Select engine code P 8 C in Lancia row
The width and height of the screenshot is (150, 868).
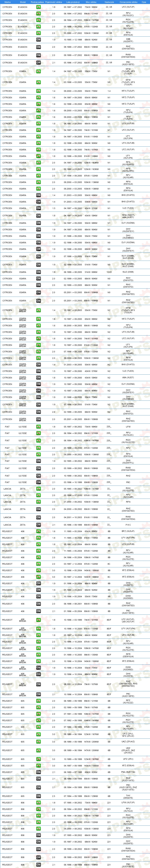(128, 525)
